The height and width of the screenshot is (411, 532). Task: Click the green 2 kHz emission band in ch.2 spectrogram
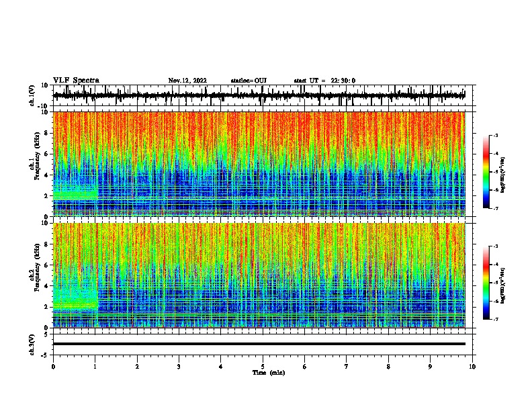point(76,303)
